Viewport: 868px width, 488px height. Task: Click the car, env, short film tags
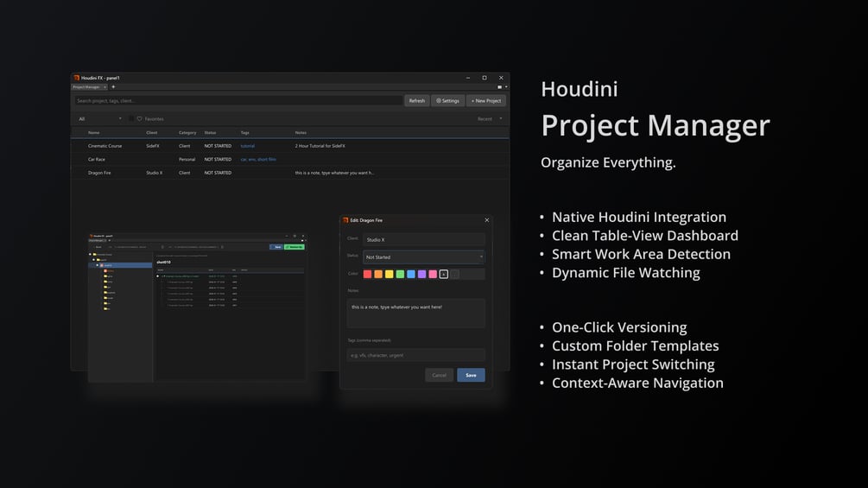tap(258, 159)
